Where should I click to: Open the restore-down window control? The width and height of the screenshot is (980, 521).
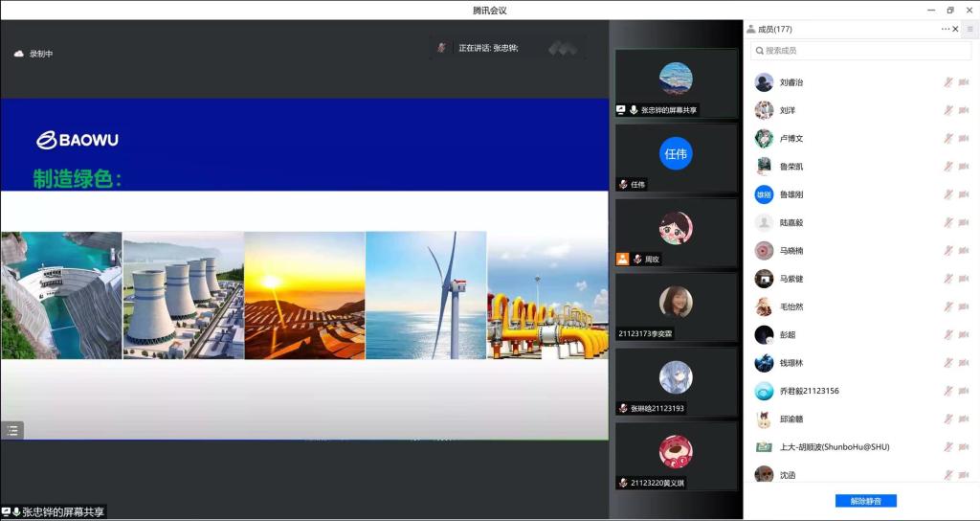pos(950,10)
